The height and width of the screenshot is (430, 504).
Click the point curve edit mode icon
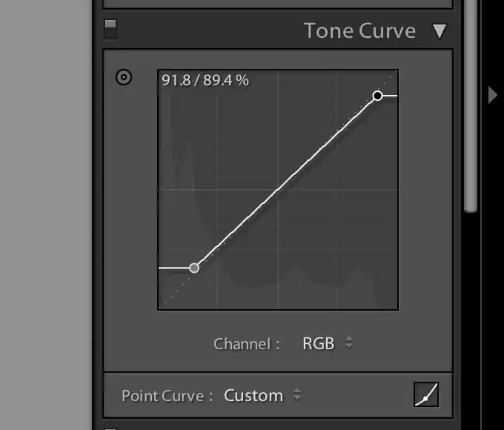[x=426, y=394]
